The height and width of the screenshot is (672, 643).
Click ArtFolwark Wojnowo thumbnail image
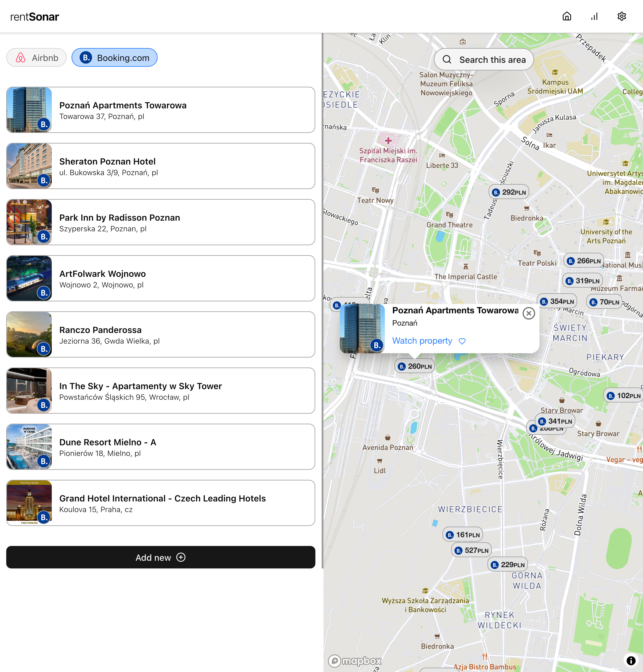[29, 278]
